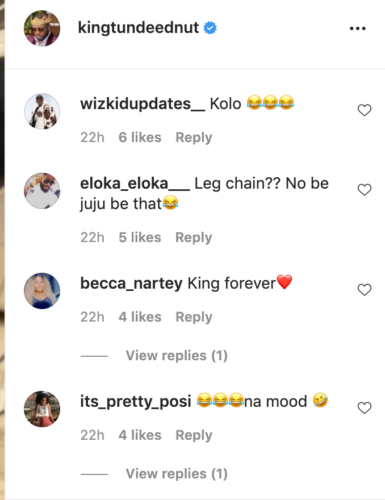This screenshot has height=500, width=385.
Task: Open becca_nartey avatar
Action: pyautogui.click(x=42, y=291)
